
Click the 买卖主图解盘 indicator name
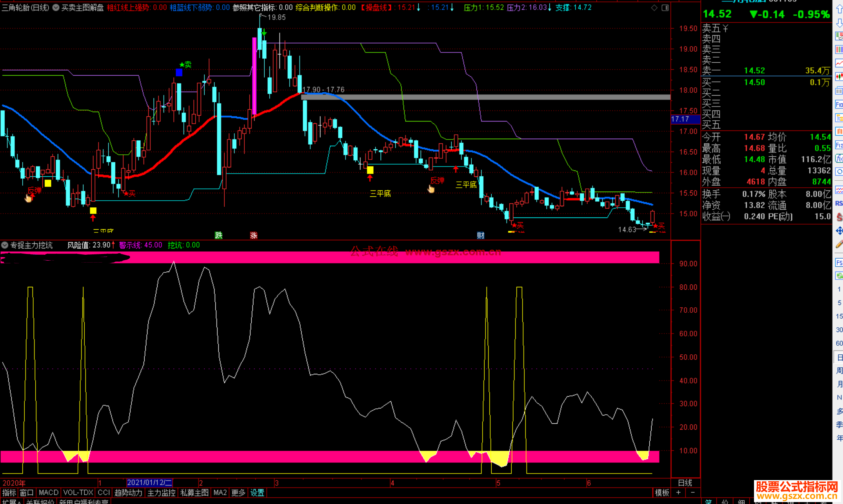(x=82, y=7)
